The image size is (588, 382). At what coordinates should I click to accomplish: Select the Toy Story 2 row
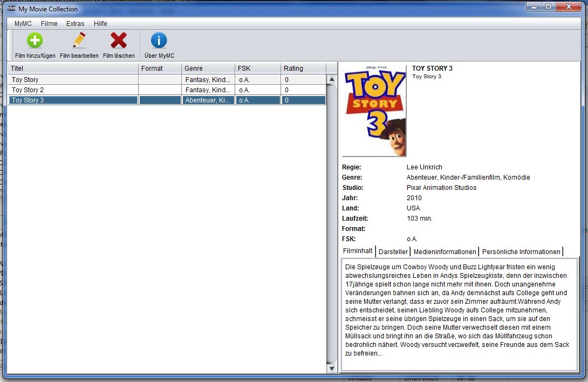pos(167,90)
